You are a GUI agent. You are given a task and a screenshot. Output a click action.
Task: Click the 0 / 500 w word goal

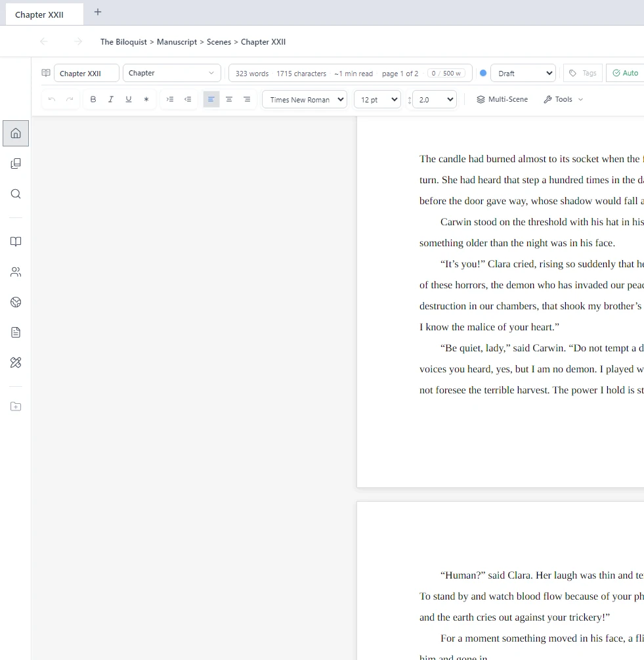pos(446,74)
